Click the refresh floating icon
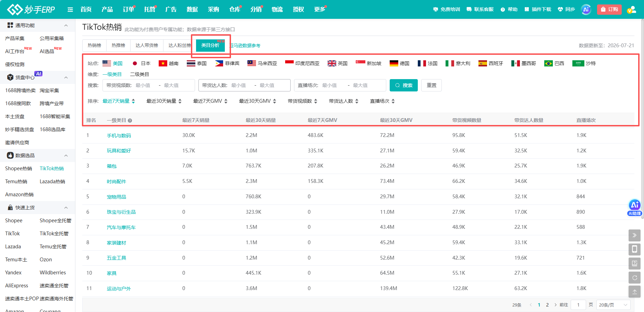 (x=634, y=277)
